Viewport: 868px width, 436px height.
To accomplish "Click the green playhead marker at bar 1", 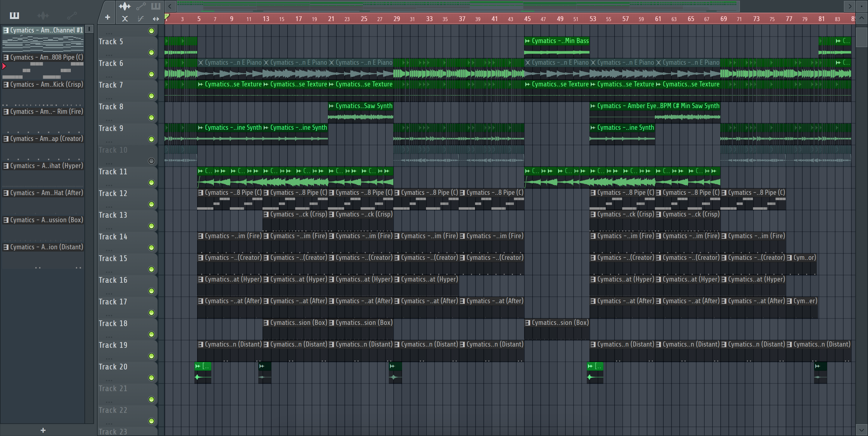I will [167, 17].
